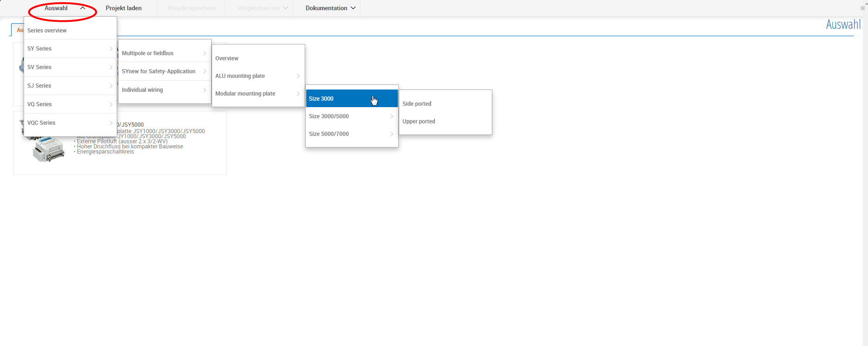The height and width of the screenshot is (346, 868).
Task: Select Series overview menu entry
Action: [x=70, y=31]
